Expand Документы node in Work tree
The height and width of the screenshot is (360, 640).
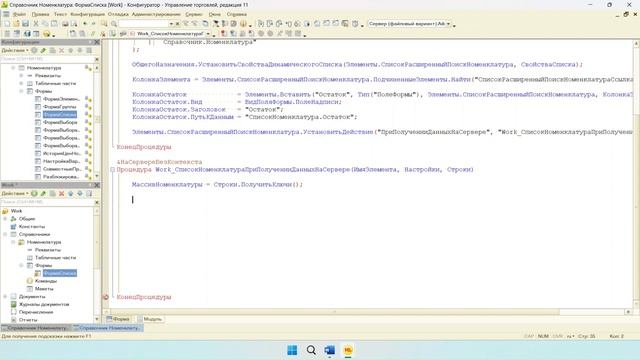click(x=5, y=296)
